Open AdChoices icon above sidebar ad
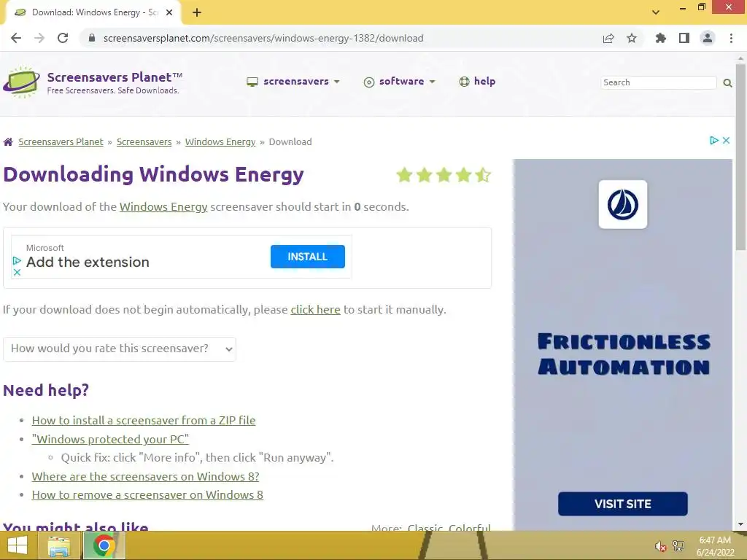The image size is (747, 560). [x=713, y=141]
